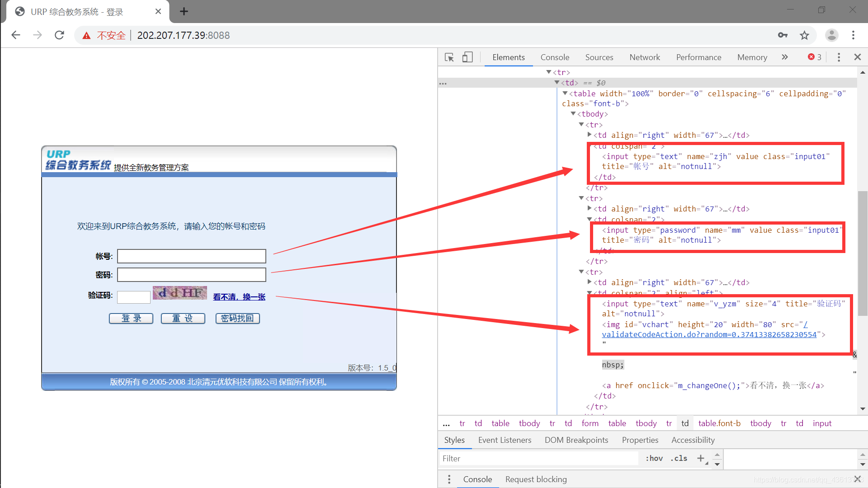Click the captcha image
This screenshot has width=868, height=488.
pyautogui.click(x=180, y=293)
